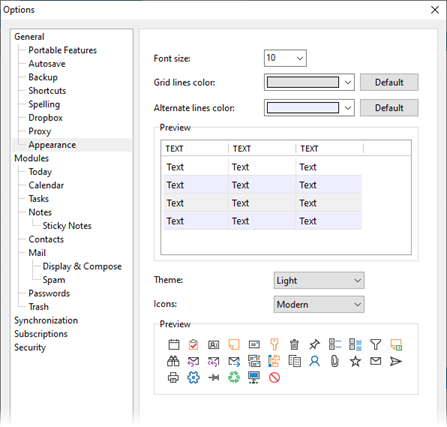This screenshot has width=447, height=427.
Task: Click the printer icon
Action: 173,378
